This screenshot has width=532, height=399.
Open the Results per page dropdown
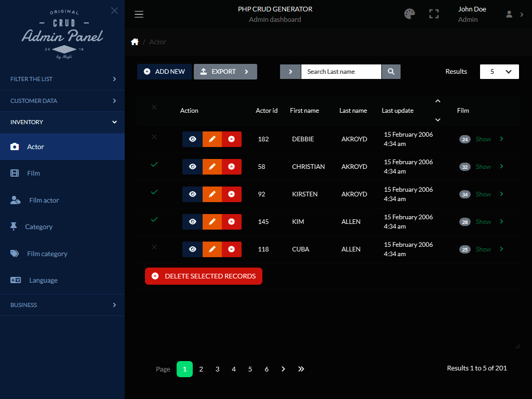(x=499, y=71)
